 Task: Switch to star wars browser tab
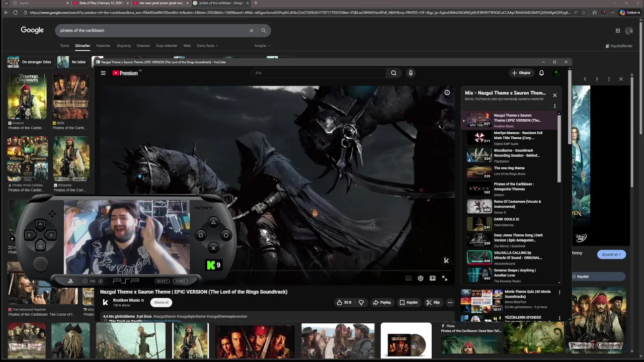click(160, 3)
